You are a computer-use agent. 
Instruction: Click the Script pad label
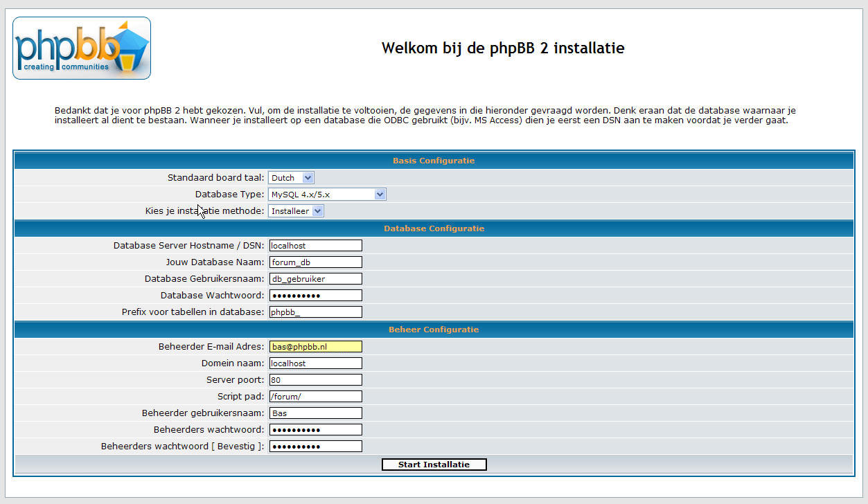(241, 397)
